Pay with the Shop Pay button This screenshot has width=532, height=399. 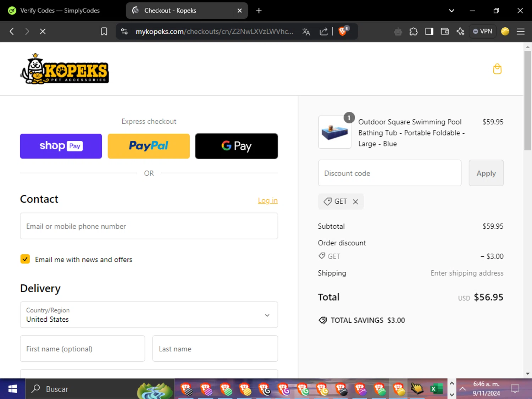(x=61, y=146)
